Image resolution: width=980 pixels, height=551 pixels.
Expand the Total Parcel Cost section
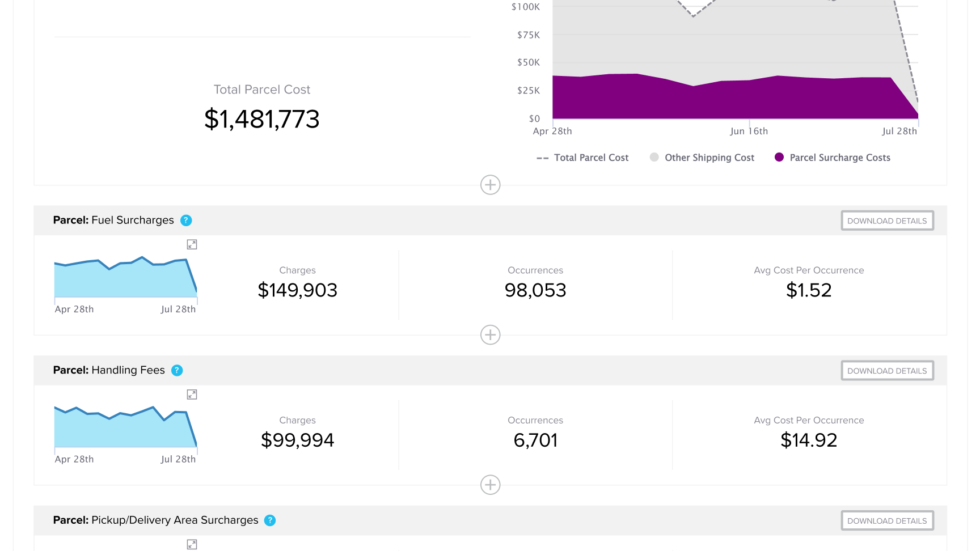pos(491,185)
